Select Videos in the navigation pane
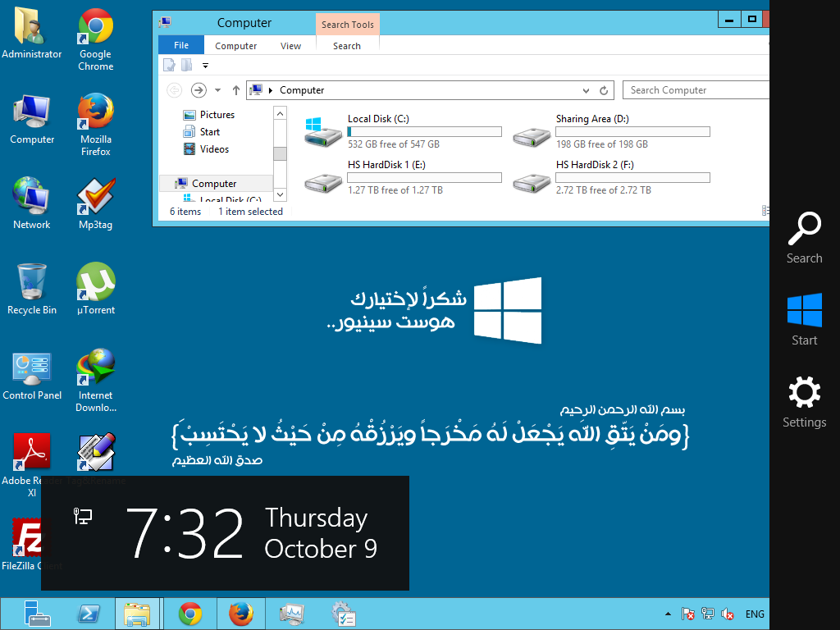The height and width of the screenshot is (630, 840). tap(207, 149)
